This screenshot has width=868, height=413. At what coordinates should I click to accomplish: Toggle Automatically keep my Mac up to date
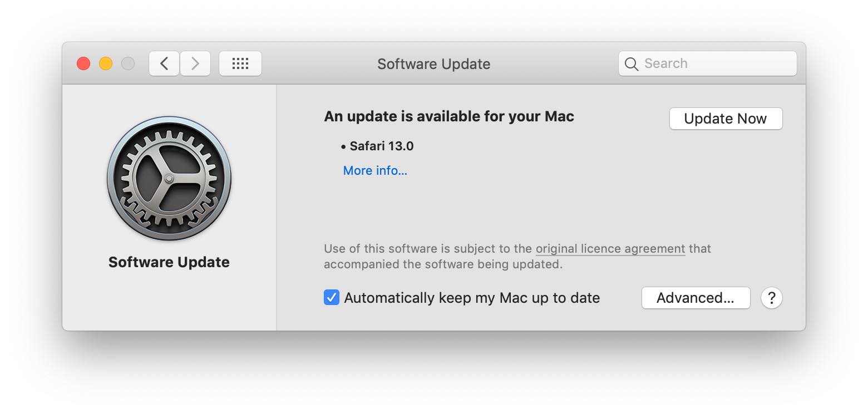tap(332, 298)
